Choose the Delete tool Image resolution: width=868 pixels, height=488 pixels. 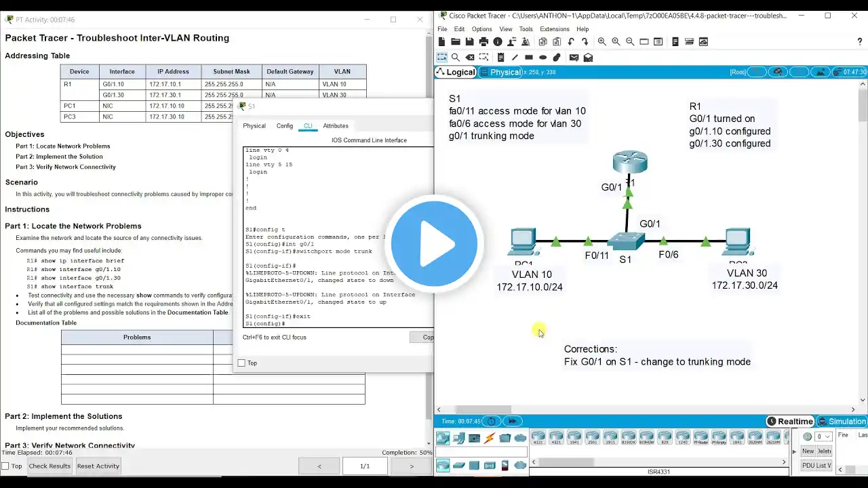470,58
